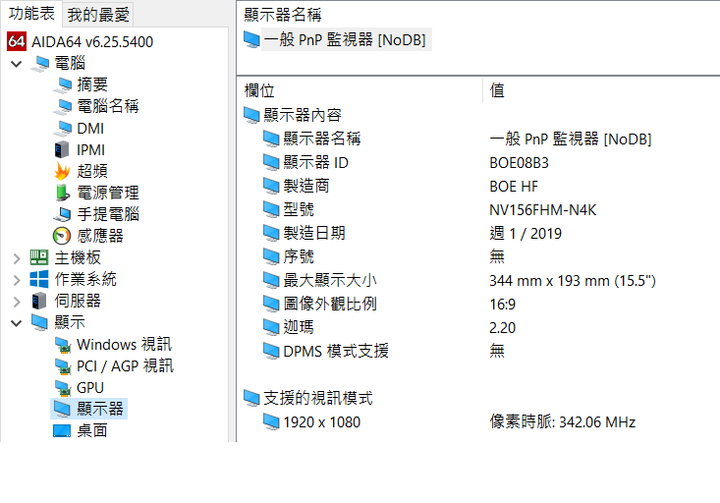The image size is (720, 503).
Task: Click monitor icon beside 製造商 row
Action: (271, 186)
